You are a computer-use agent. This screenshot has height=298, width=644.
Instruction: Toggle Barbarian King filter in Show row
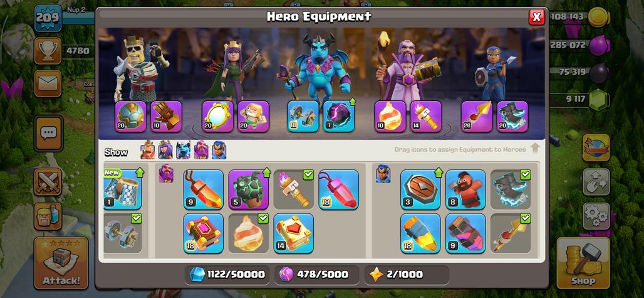click(x=147, y=150)
